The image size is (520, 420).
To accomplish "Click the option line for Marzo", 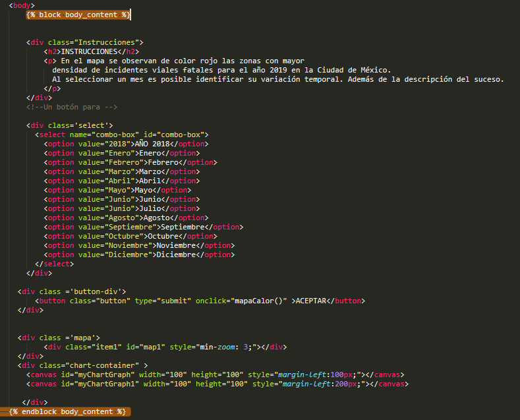I will (x=122, y=172).
